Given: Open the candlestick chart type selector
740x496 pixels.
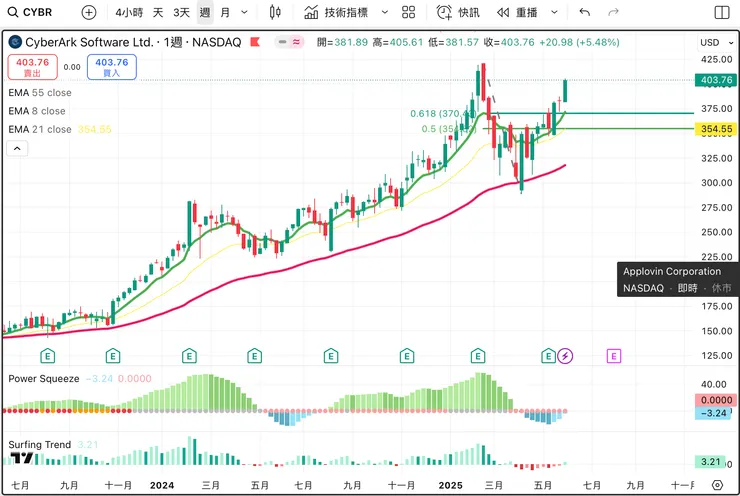Looking at the screenshot, I should pyautogui.click(x=275, y=12).
